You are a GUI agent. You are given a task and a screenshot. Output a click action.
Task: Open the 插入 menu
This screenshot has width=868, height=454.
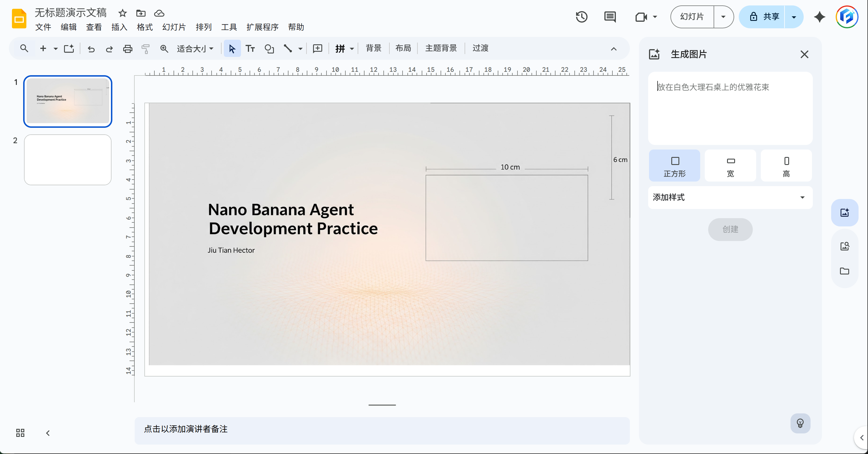point(119,27)
